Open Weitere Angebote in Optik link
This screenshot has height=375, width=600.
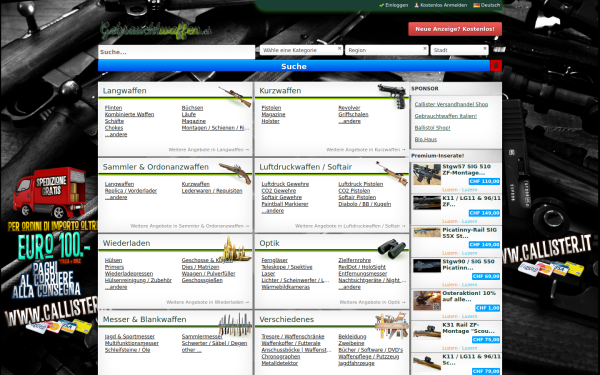coord(372,302)
